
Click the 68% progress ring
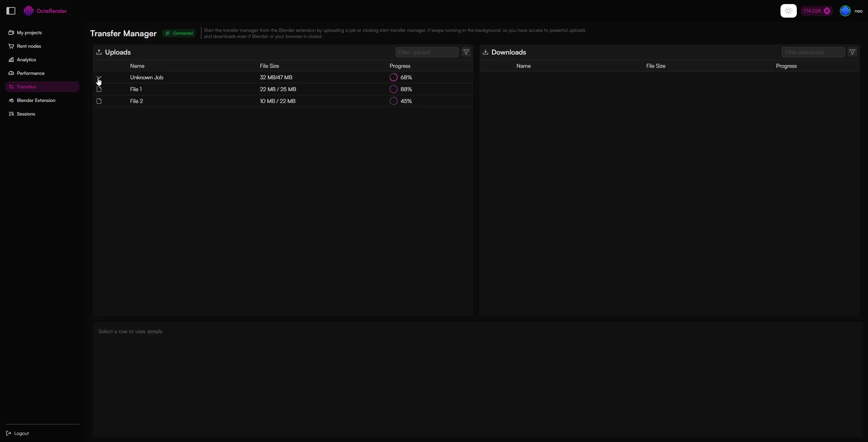click(393, 77)
